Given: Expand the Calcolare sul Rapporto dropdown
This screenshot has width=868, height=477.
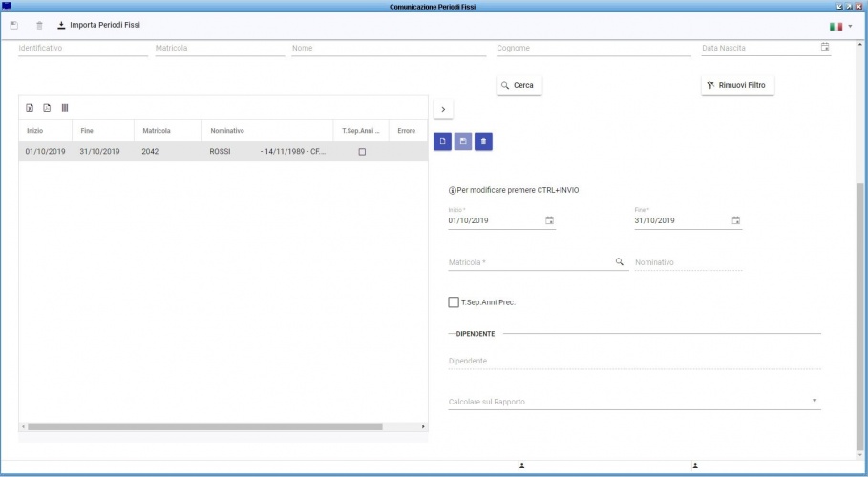Looking at the screenshot, I should (815, 401).
